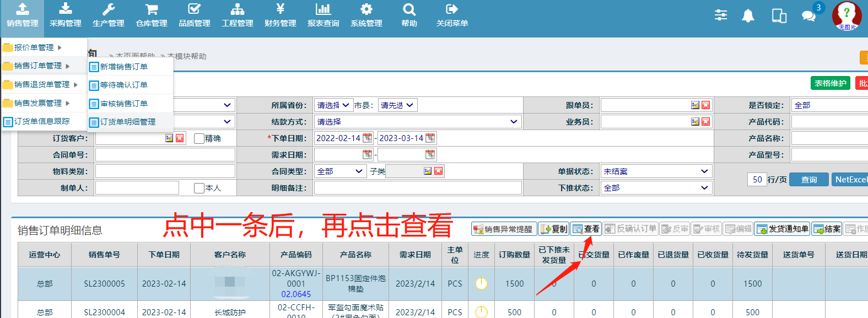Open 销售退货管理 menu entry
This screenshot has width=868, height=318.
(42, 84)
